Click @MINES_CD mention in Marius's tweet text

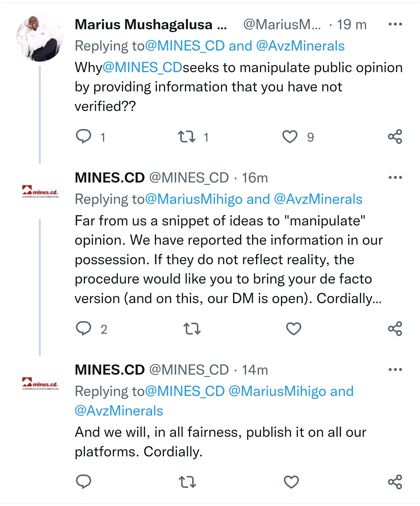142,68
